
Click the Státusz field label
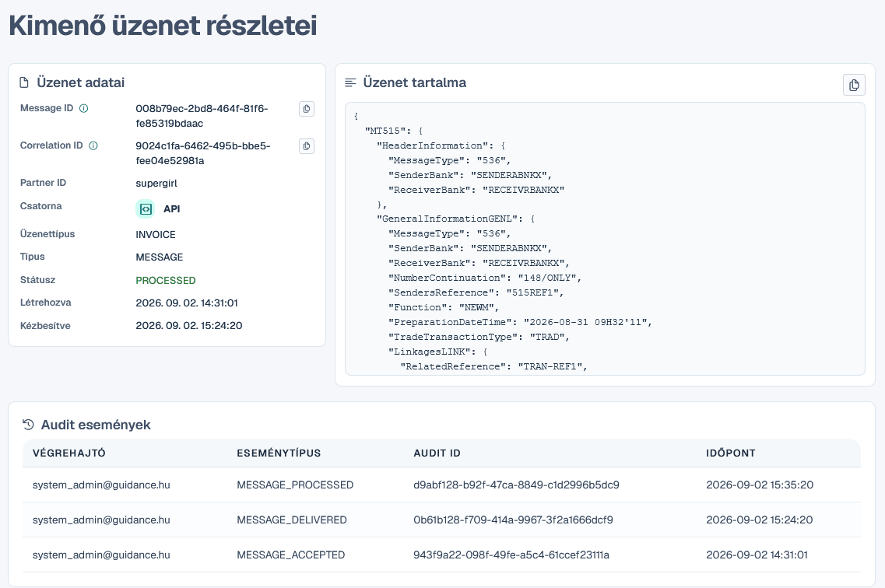coord(38,280)
